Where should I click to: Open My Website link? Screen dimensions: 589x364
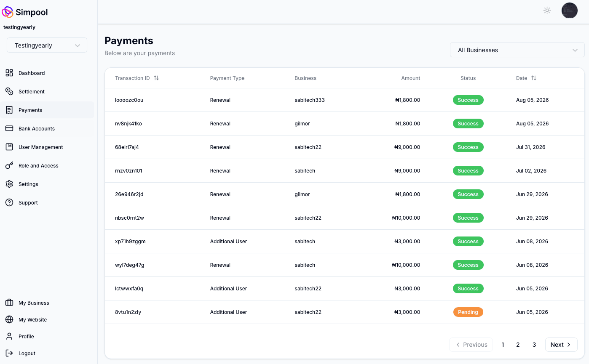[33, 319]
